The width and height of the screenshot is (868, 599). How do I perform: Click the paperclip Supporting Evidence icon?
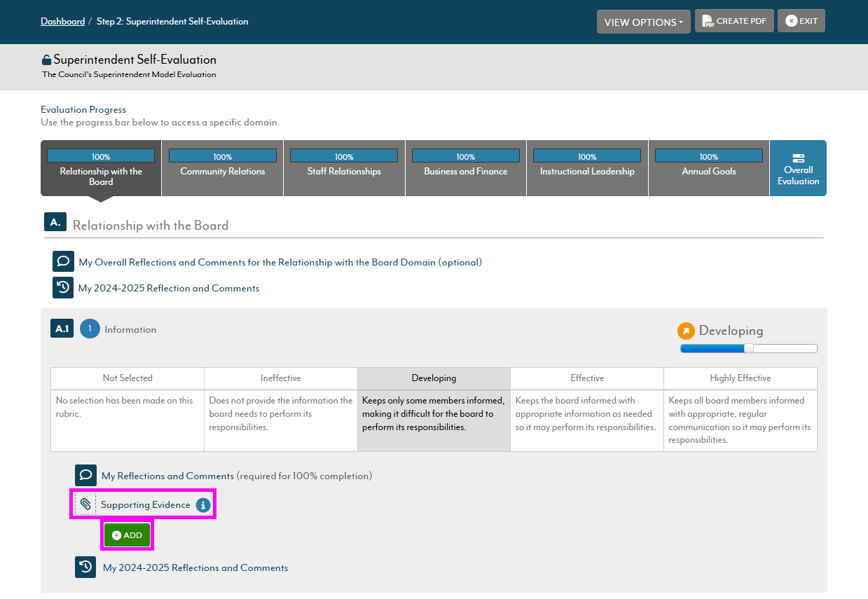(x=85, y=504)
